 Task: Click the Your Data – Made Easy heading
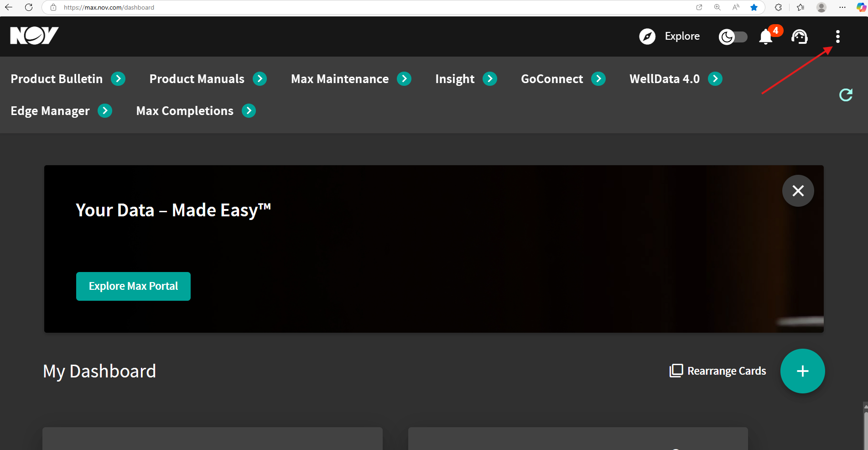pyautogui.click(x=173, y=210)
